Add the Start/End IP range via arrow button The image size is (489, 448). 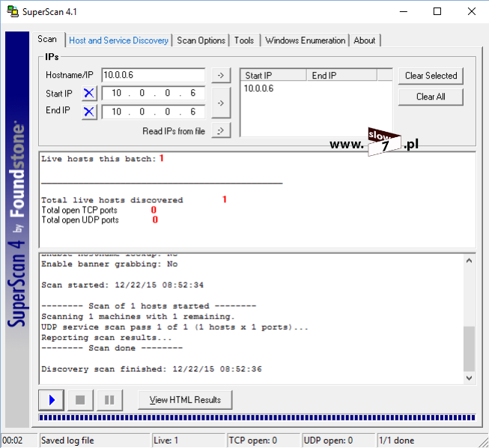pos(221,103)
